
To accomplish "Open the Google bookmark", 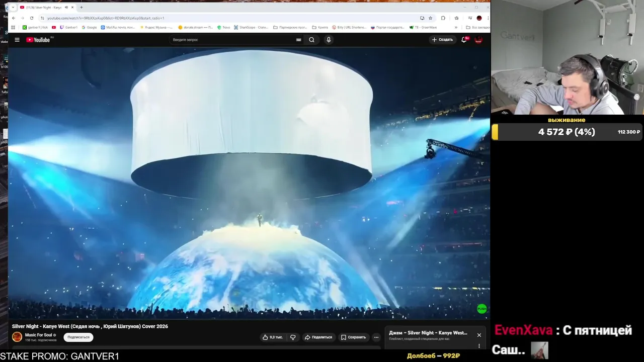I will (89, 27).
